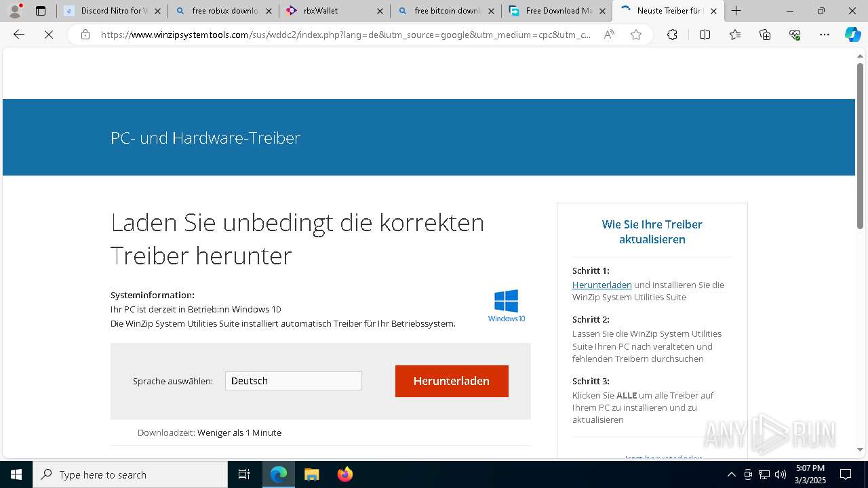Image resolution: width=868 pixels, height=488 pixels.
Task: Close the Neuste Treiber tab
Action: pyautogui.click(x=713, y=11)
